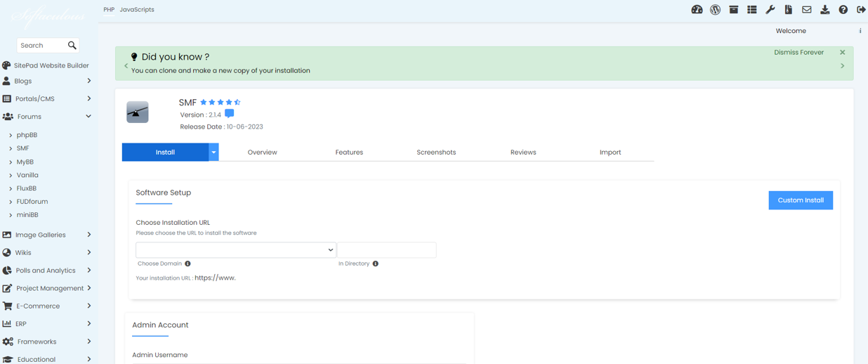Expand the Blogs category chevron
This screenshot has width=868, height=364.
pos(89,81)
